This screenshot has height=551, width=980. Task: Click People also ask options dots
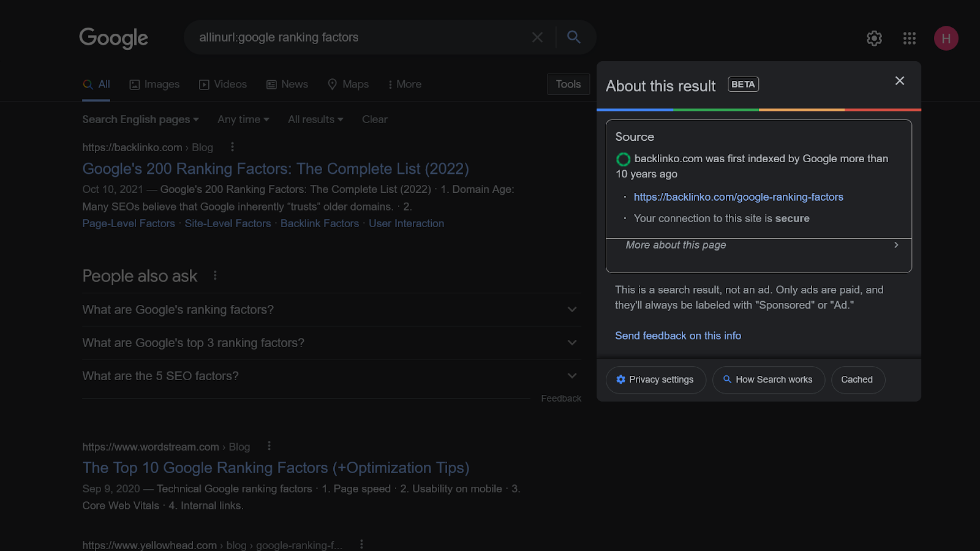[215, 275]
